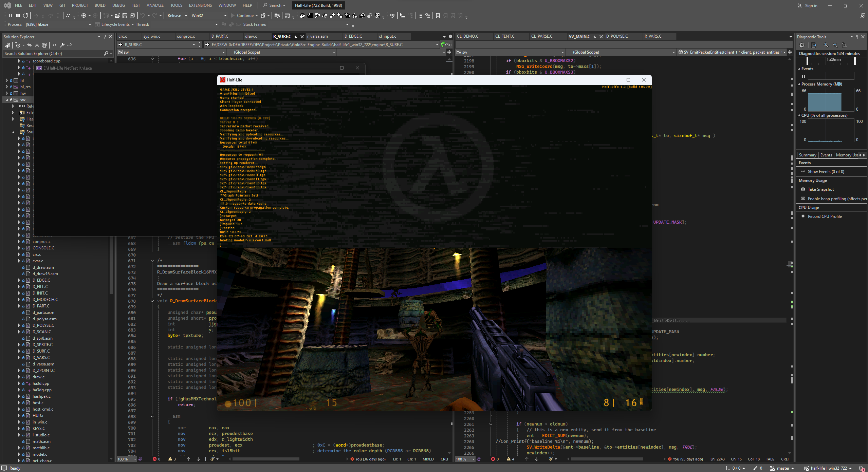Viewport: 868px width, 472px height.
Task: Collapse the sw project node
Action: pyautogui.click(x=7, y=100)
